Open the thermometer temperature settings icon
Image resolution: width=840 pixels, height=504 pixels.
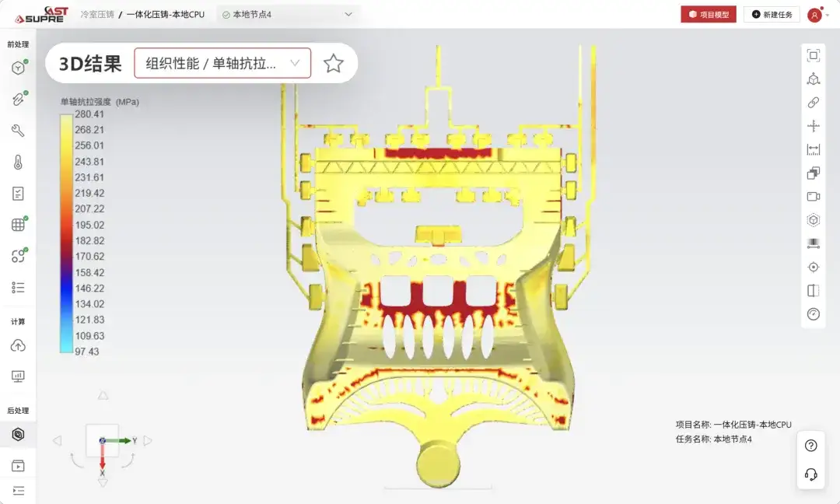(x=18, y=162)
